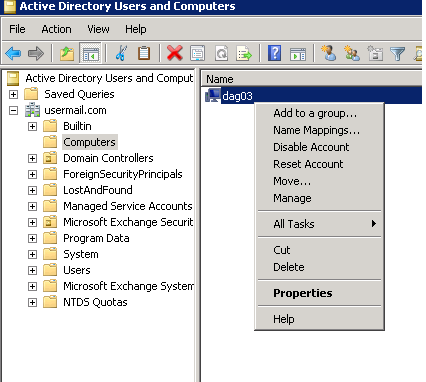Click the Filter funnel toolbar icon

pyautogui.click(x=397, y=53)
